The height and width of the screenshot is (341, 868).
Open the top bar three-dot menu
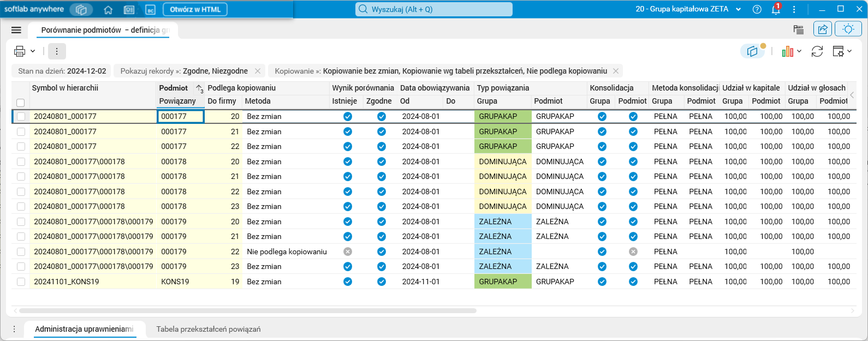click(x=794, y=9)
